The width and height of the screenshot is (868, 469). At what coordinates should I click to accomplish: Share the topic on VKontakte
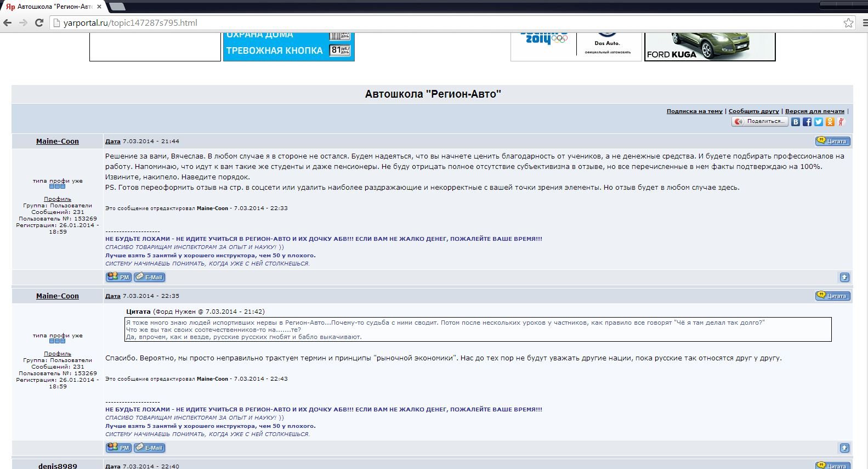point(795,122)
